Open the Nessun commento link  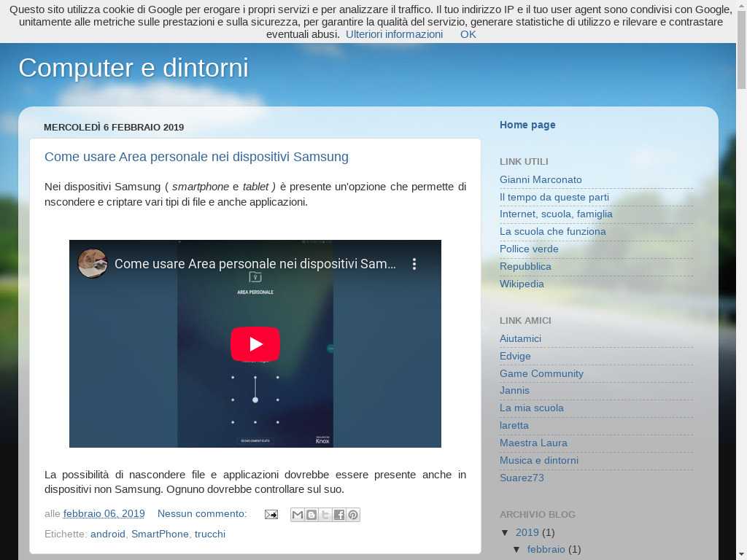coord(202,514)
